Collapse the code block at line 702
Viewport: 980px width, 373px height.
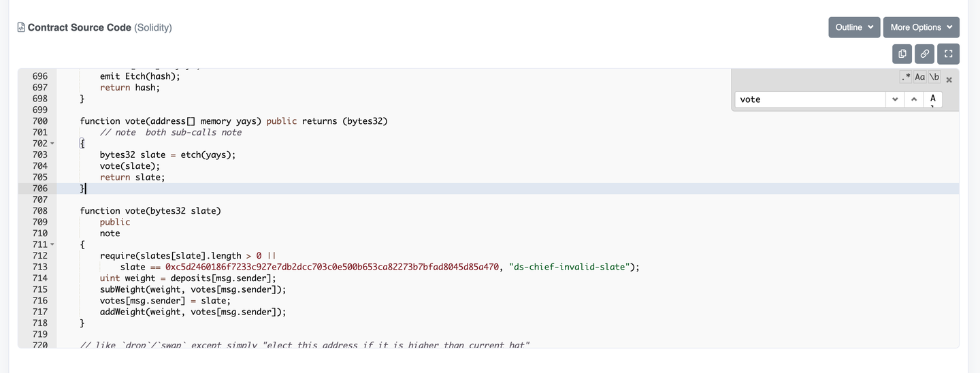click(52, 144)
